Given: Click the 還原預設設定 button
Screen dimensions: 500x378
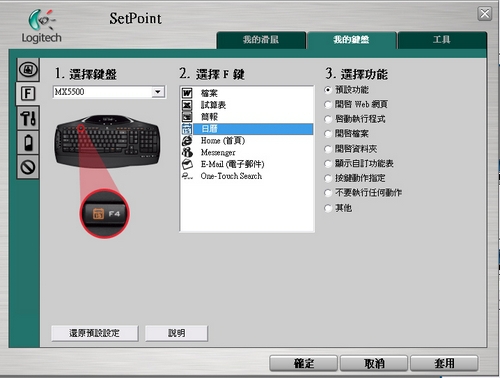Looking at the screenshot, I should [x=95, y=333].
